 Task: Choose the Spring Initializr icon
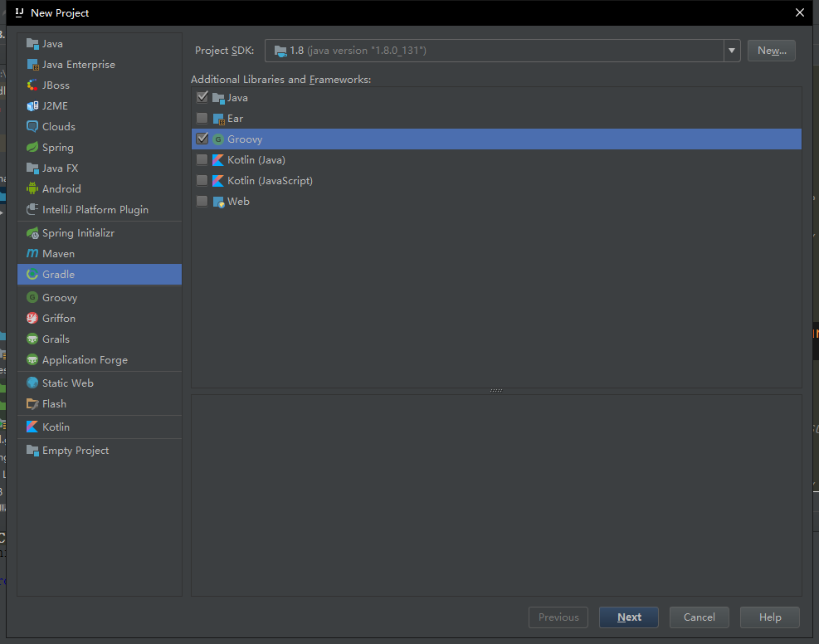(x=32, y=233)
